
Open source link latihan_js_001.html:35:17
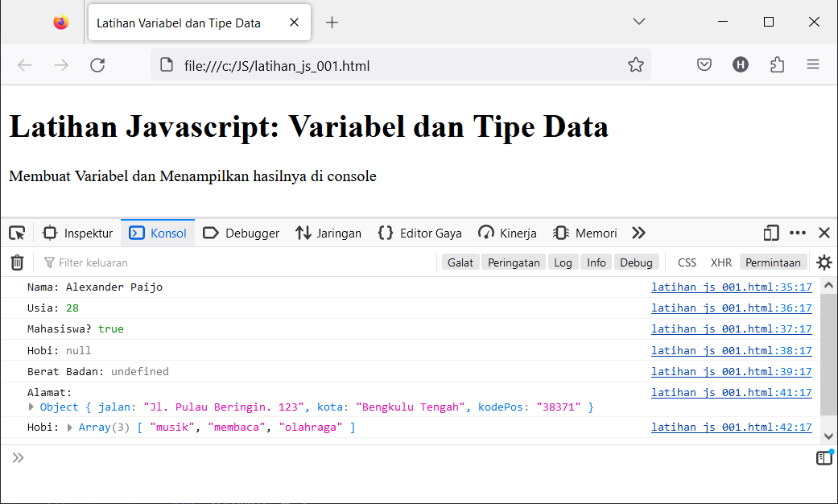(x=731, y=287)
